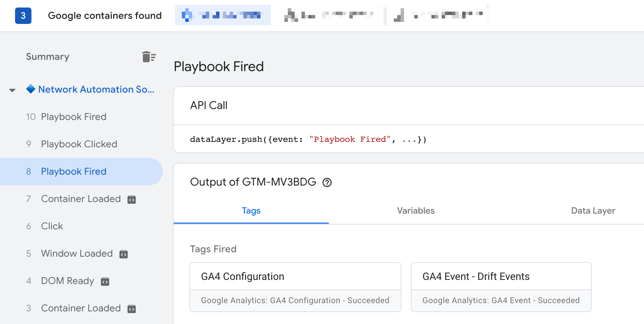Select event 5 Window Loaded
The image size is (644, 324).
coord(77,254)
